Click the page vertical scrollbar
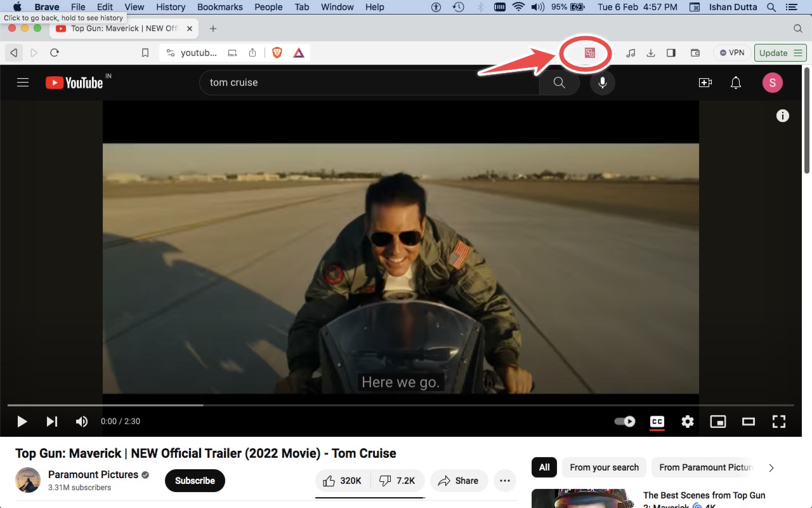 (807, 121)
